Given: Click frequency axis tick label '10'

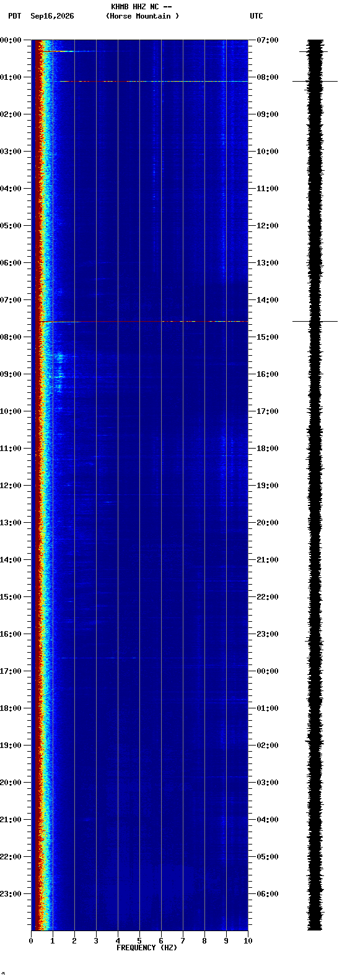Looking at the screenshot, I should tap(248, 941).
